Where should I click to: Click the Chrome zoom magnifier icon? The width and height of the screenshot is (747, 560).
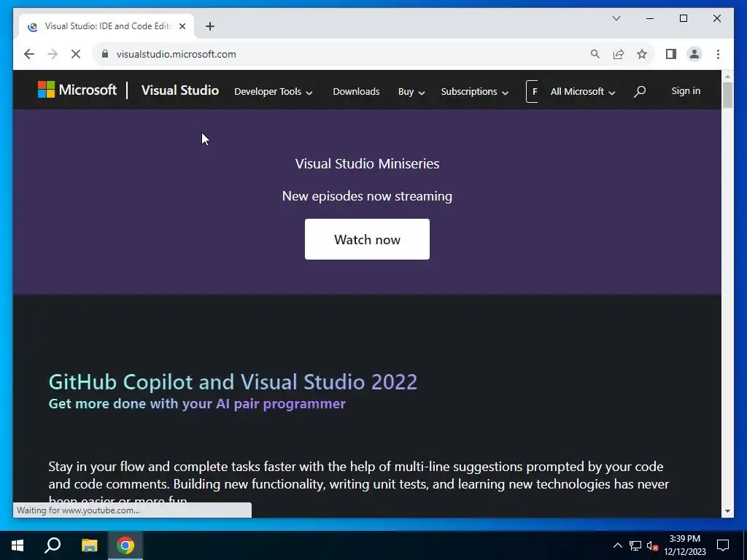[x=595, y=54]
